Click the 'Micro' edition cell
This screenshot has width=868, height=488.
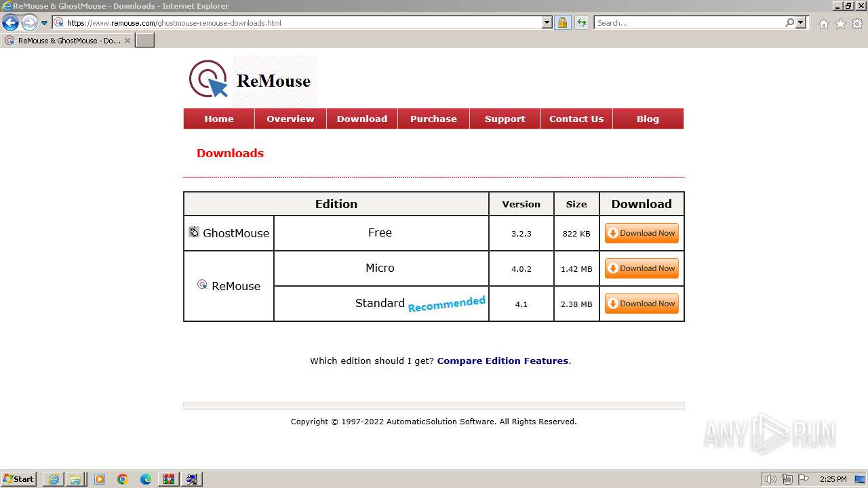click(x=380, y=268)
